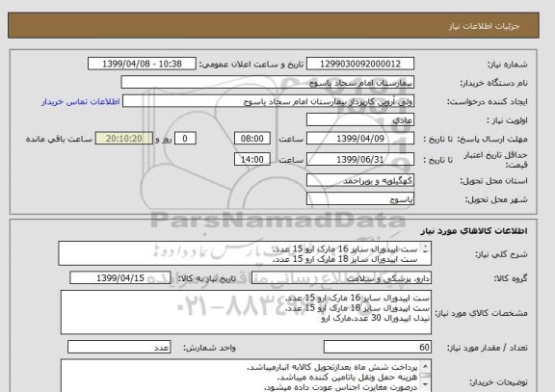The height and width of the screenshot is (392, 555).
Task: Click the unit field عدد
Action: point(119,348)
